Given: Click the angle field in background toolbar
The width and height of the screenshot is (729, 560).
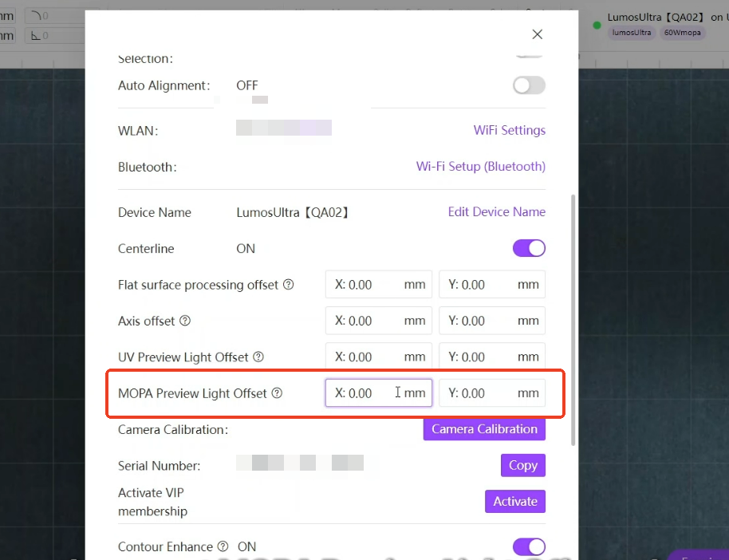Looking at the screenshot, I should coord(54,35).
